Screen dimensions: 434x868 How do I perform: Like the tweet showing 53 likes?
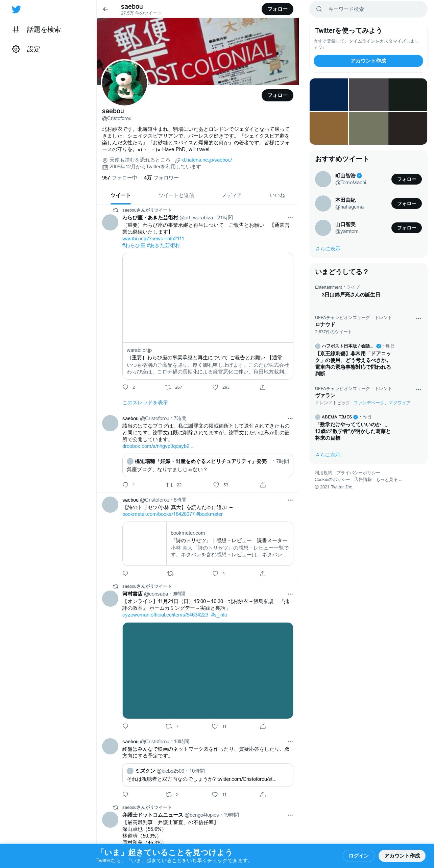pyautogui.click(x=216, y=485)
